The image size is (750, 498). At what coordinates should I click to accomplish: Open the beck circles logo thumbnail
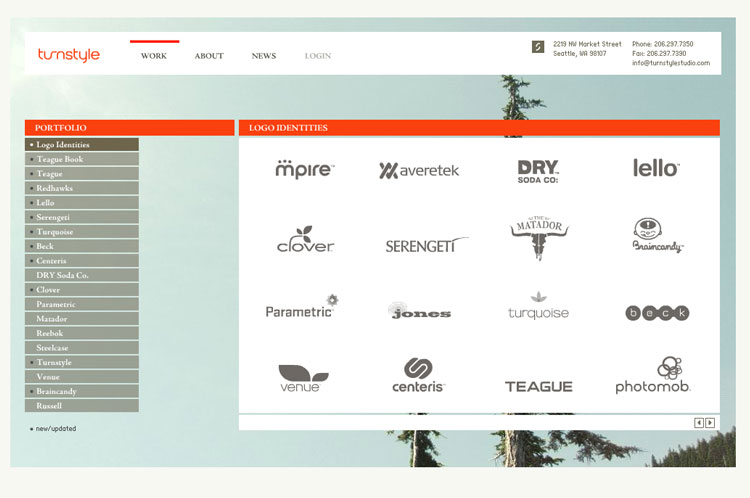[x=657, y=313]
